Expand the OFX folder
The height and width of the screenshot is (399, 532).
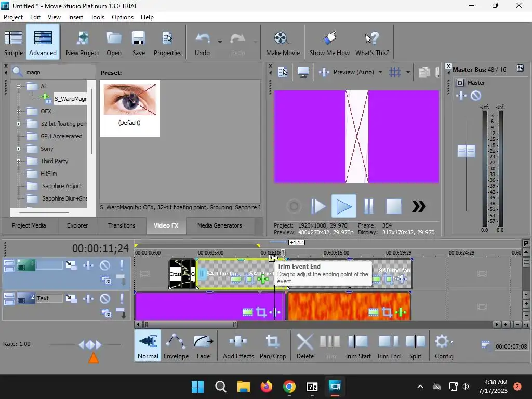(x=18, y=111)
